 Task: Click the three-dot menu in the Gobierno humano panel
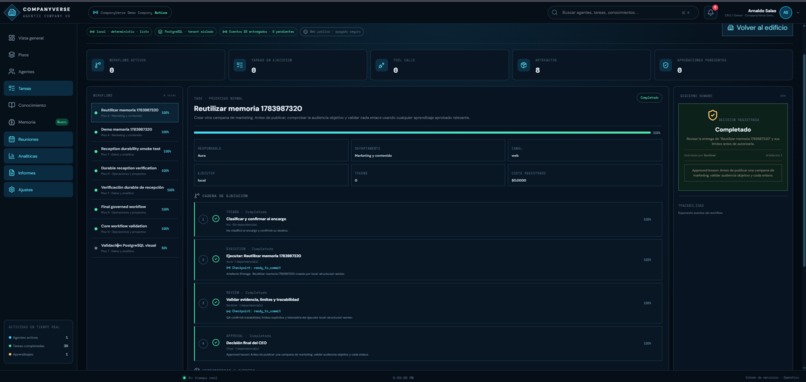pos(782,96)
